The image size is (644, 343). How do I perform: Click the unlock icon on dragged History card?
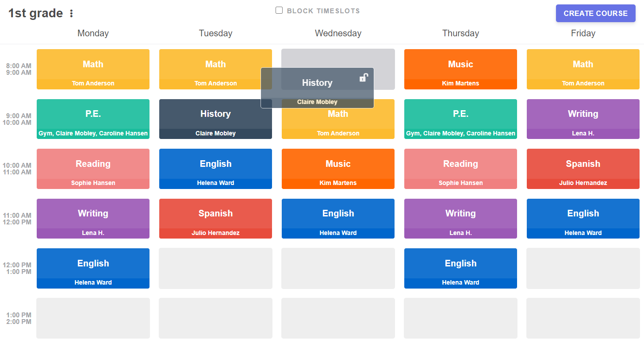click(x=363, y=78)
